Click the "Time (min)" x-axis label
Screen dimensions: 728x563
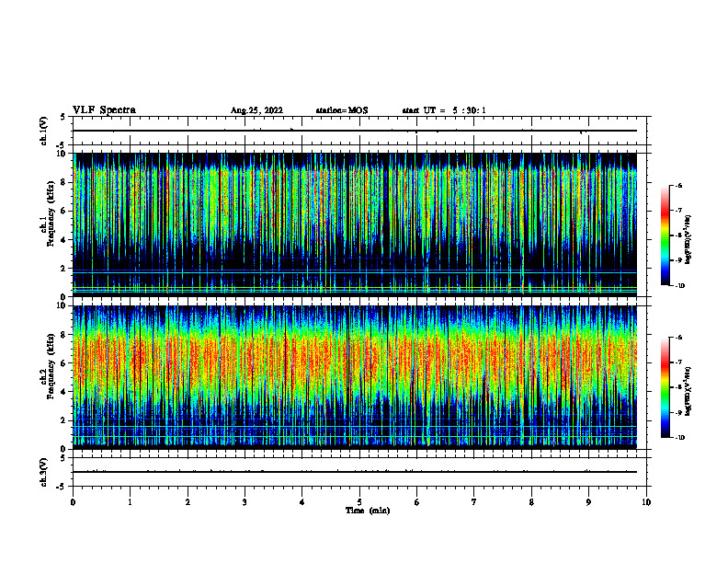point(368,511)
